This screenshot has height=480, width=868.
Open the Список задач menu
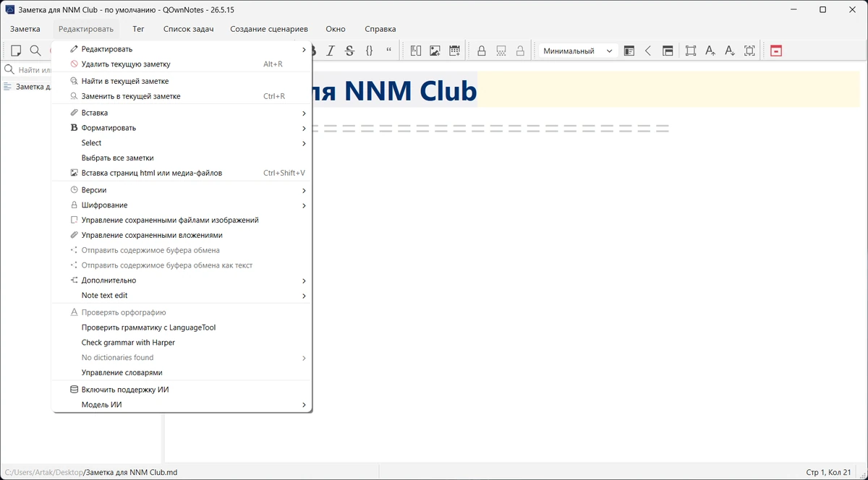click(x=187, y=30)
